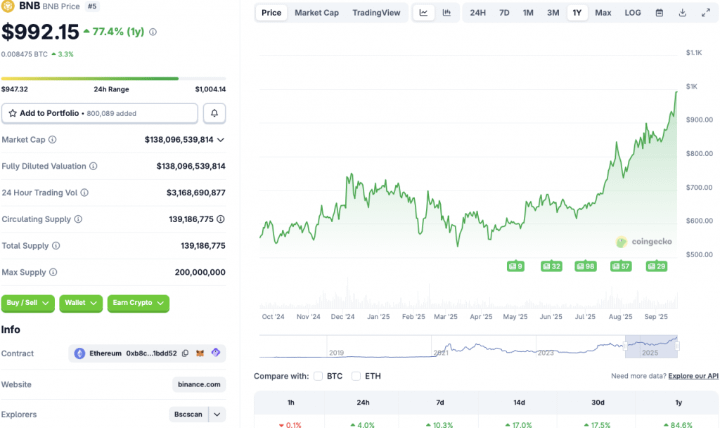
Task: Enable the BTC comparison checkbox
Action: point(318,376)
